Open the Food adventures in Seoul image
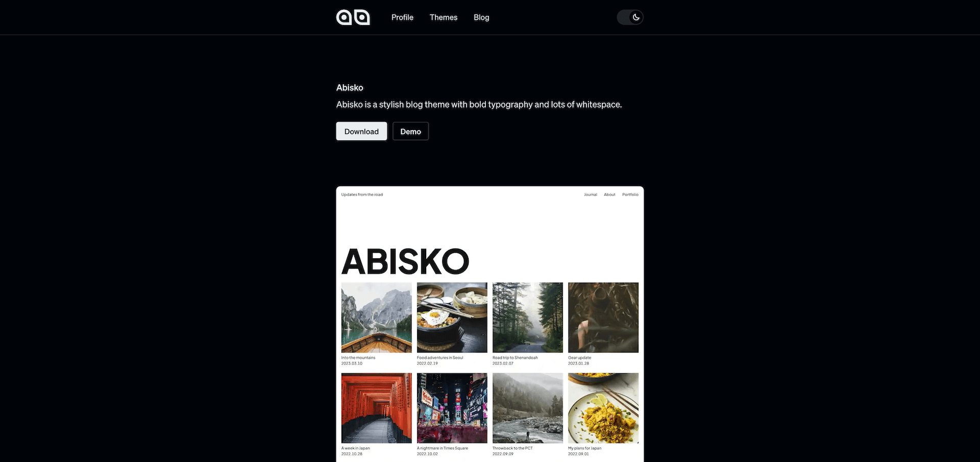 [452, 318]
